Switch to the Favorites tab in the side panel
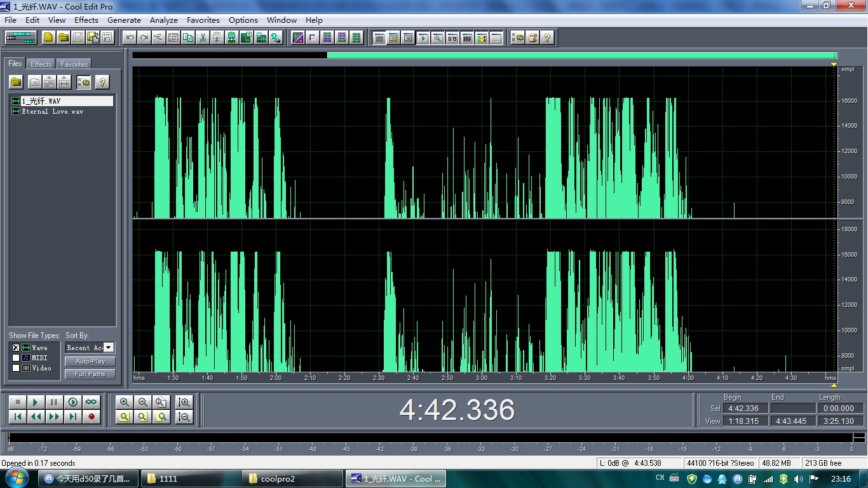 tap(74, 64)
